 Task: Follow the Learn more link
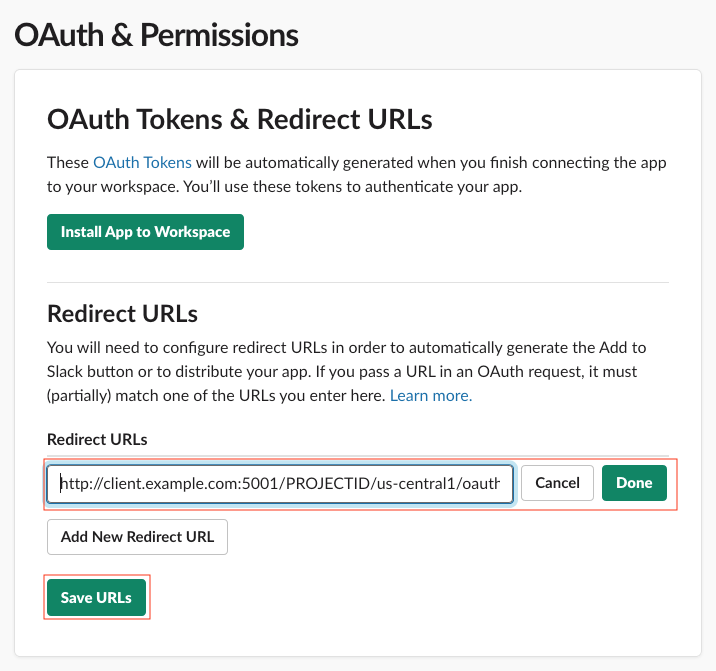point(431,396)
